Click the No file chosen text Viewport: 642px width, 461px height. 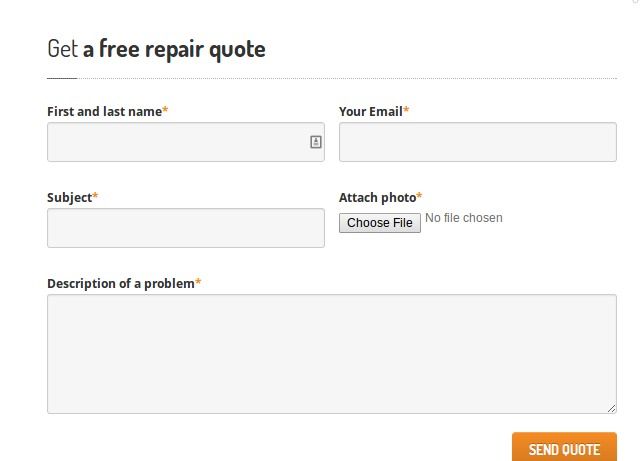click(464, 218)
